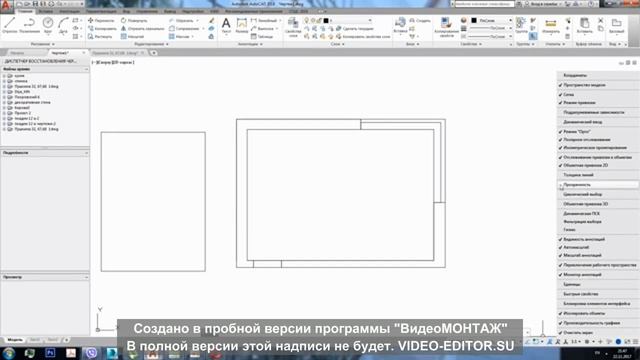Click the Rotate (Повернуть) tool

click(x=134, y=20)
